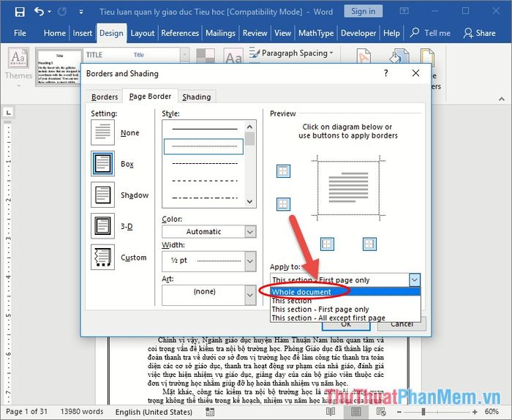Open the Undo history dropdown arrow
Viewport: 512px width, 420px height.
(49, 12)
